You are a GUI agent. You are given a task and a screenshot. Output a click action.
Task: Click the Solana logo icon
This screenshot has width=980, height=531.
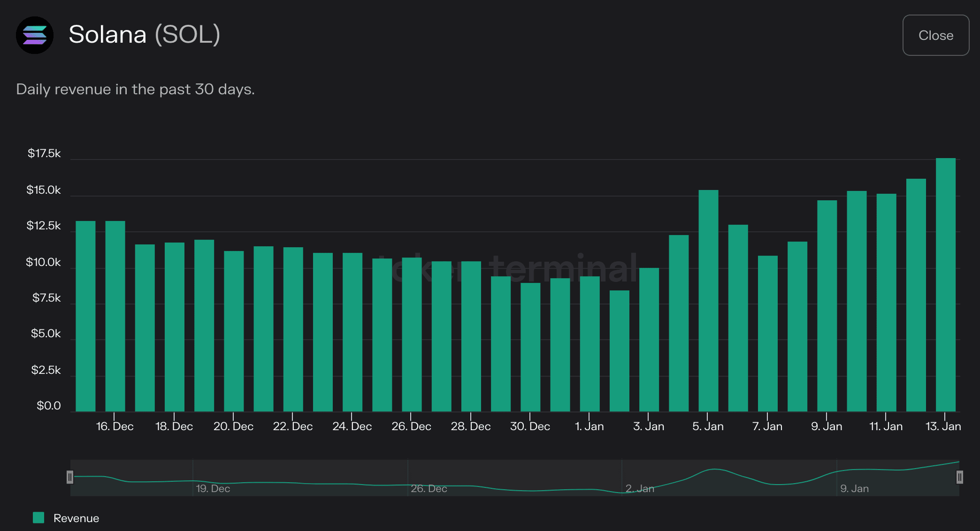pos(35,35)
